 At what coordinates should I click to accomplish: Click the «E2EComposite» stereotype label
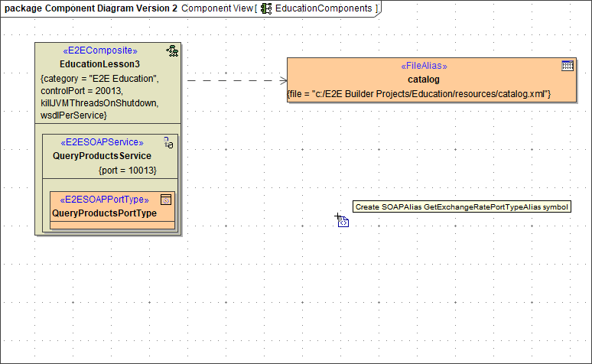tap(99, 51)
